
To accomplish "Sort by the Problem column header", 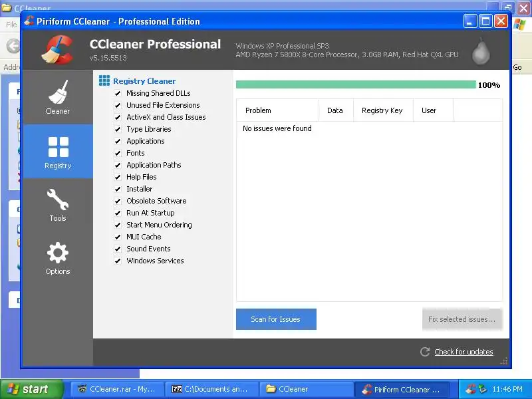I will click(x=277, y=110).
